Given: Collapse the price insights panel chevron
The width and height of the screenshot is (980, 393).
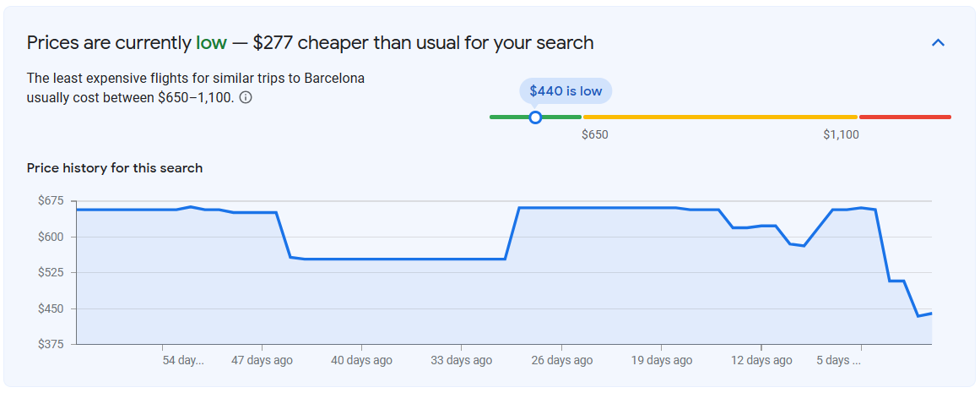Looking at the screenshot, I should [938, 43].
